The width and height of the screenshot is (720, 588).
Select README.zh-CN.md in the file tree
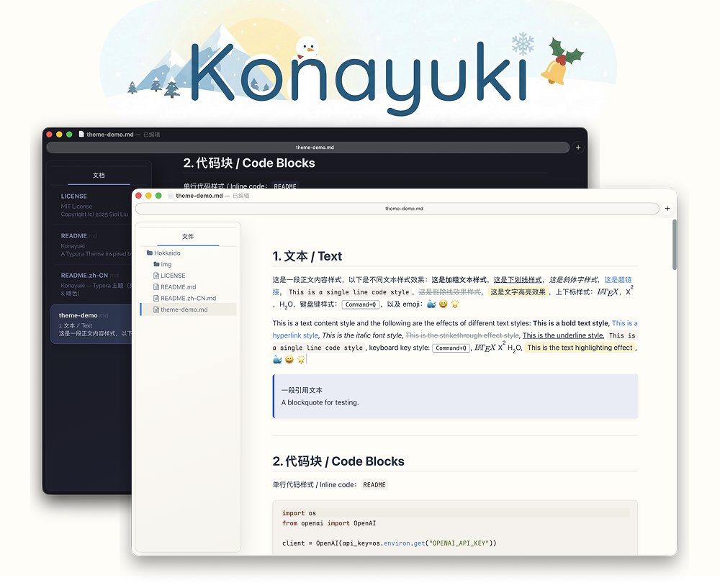click(x=188, y=298)
